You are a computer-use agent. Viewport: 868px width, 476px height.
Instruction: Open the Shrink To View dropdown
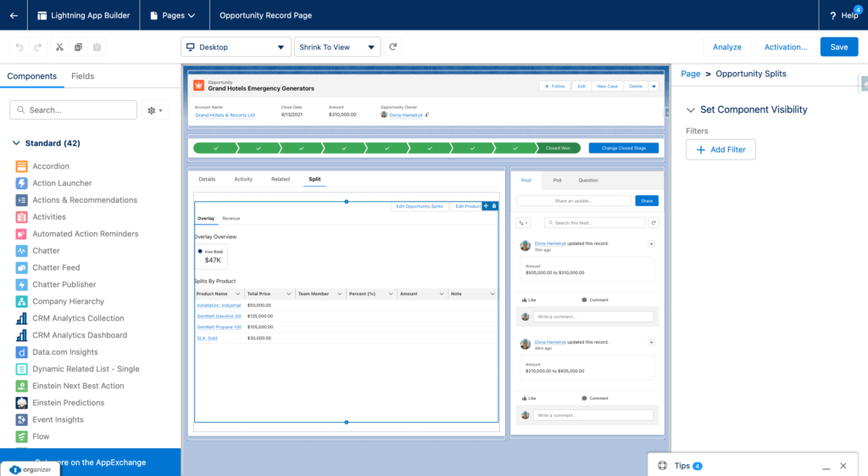pyautogui.click(x=337, y=48)
